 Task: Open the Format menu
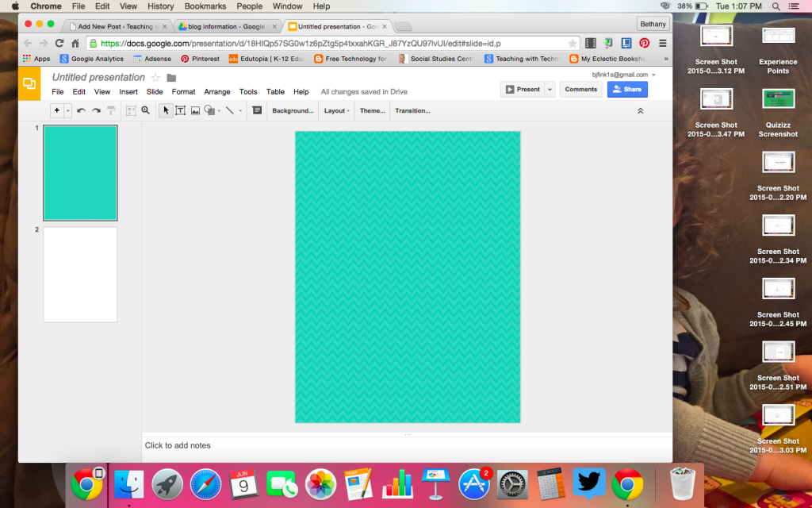[183, 92]
